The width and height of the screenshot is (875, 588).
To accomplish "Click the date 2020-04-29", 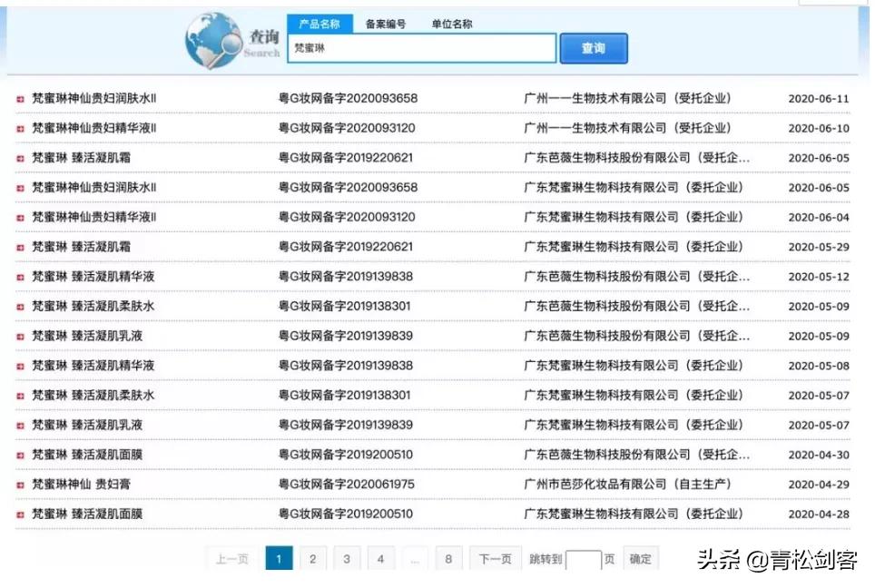I will tap(819, 485).
